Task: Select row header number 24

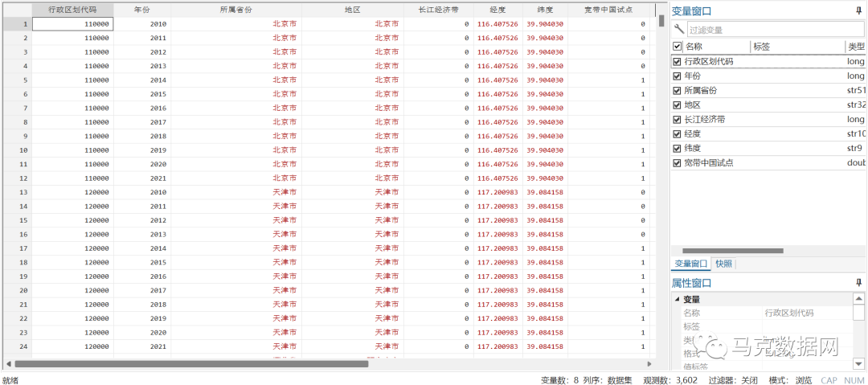Action: (18, 346)
